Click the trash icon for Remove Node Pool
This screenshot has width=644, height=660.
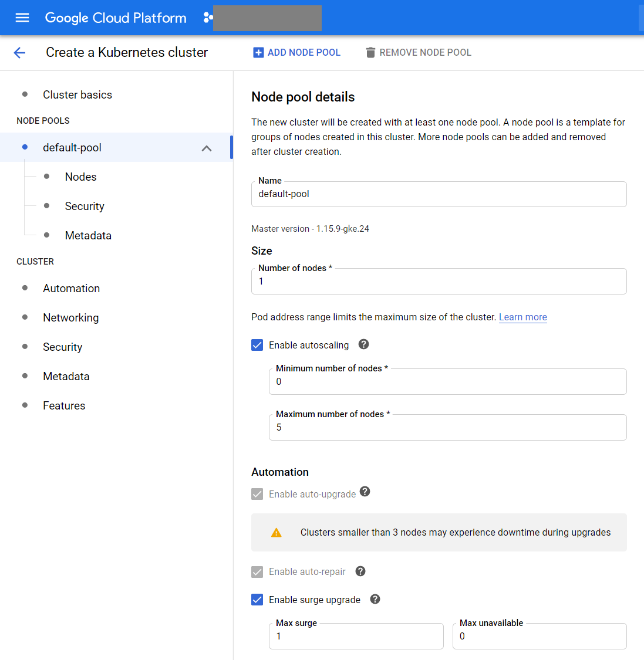pos(370,53)
